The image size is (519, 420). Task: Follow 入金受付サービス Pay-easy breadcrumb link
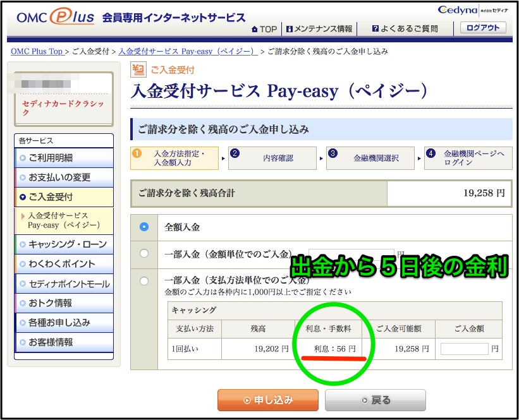tap(188, 51)
